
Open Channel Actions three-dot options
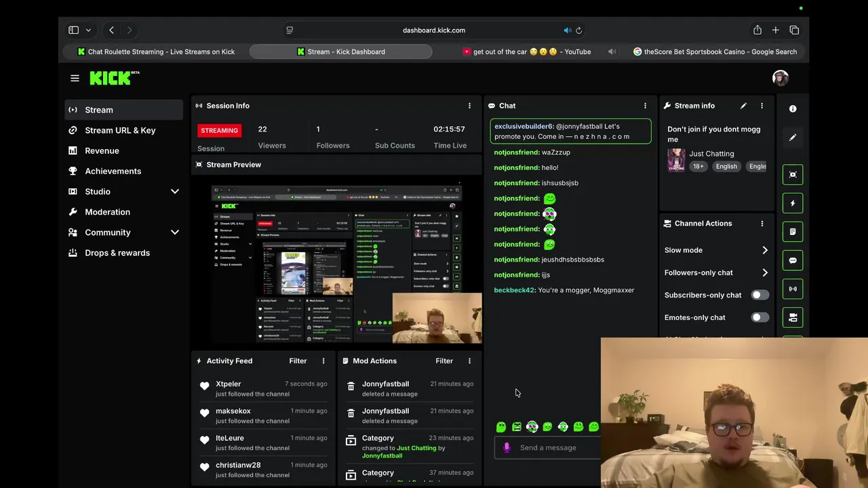[762, 224]
